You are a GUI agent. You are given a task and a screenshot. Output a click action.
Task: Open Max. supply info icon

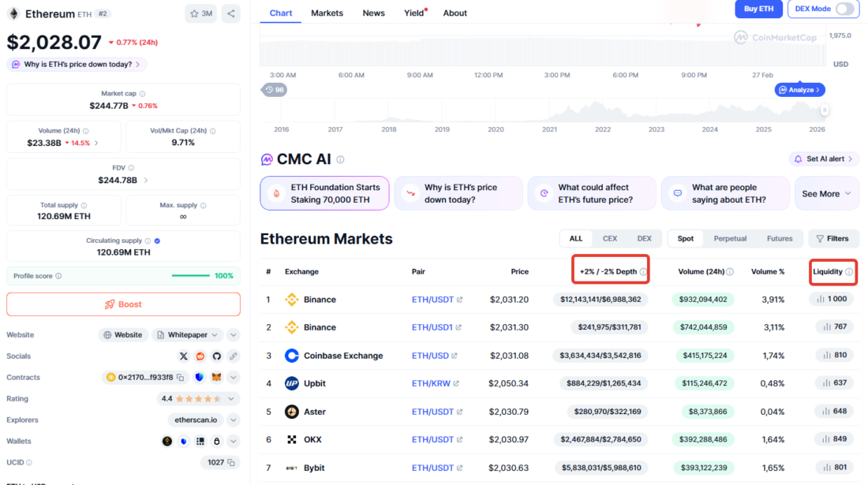pyautogui.click(x=204, y=205)
